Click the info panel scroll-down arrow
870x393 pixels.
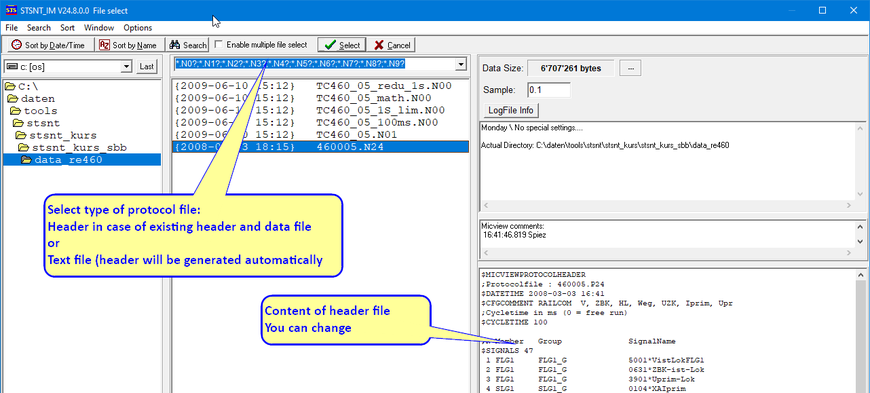860,194
